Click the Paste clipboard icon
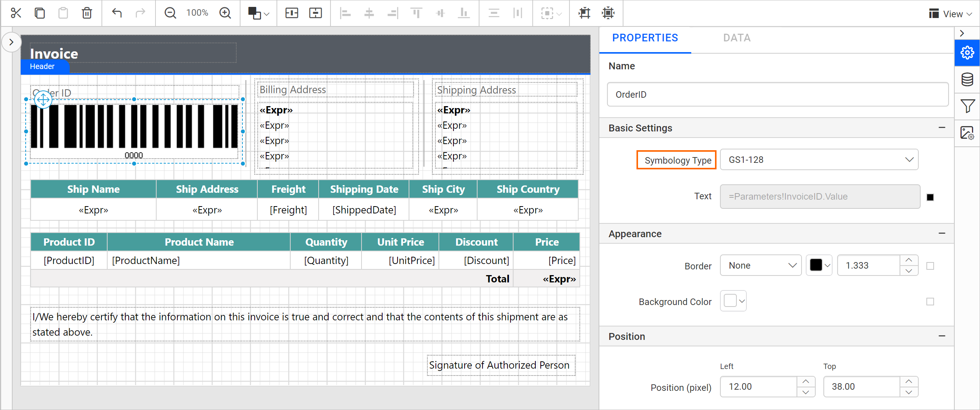Image resolution: width=980 pixels, height=410 pixels. [63, 13]
